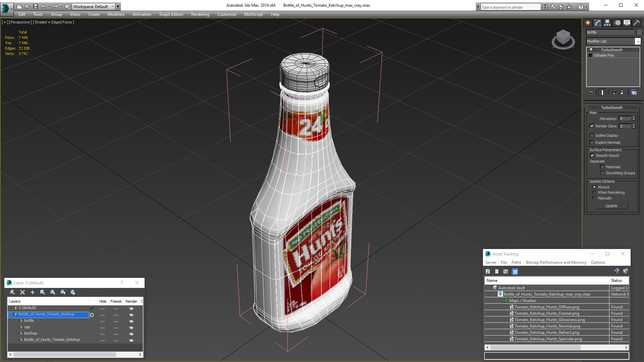This screenshot has height=362, width=644.
Task: Click the help search keyword input field
Action: tap(510, 7)
